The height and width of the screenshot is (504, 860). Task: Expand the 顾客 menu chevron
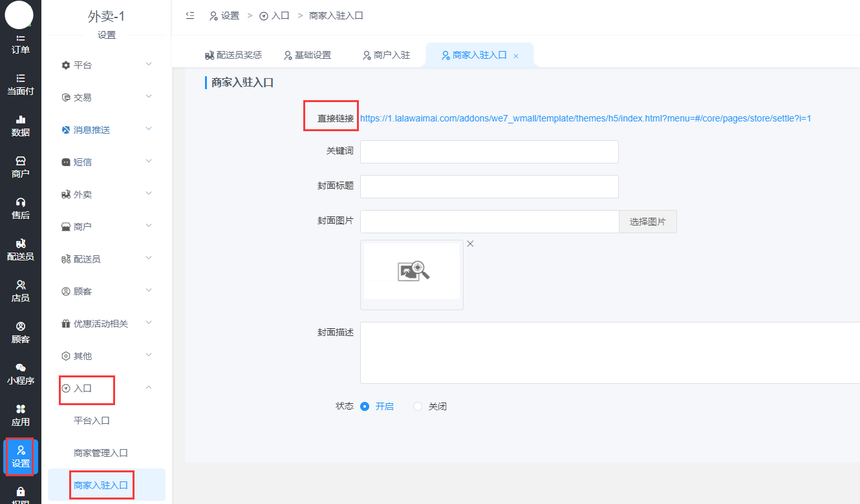(149, 290)
